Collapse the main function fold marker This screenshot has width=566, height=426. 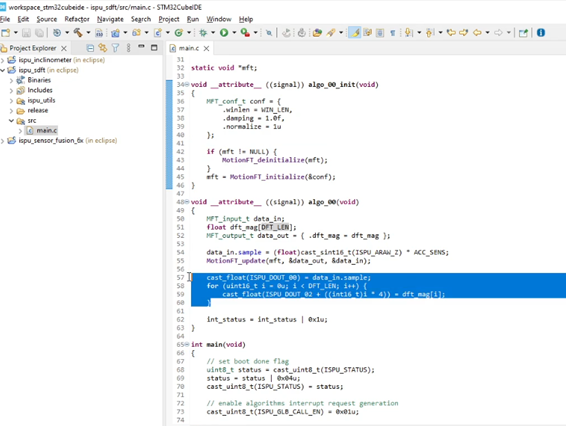point(187,344)
